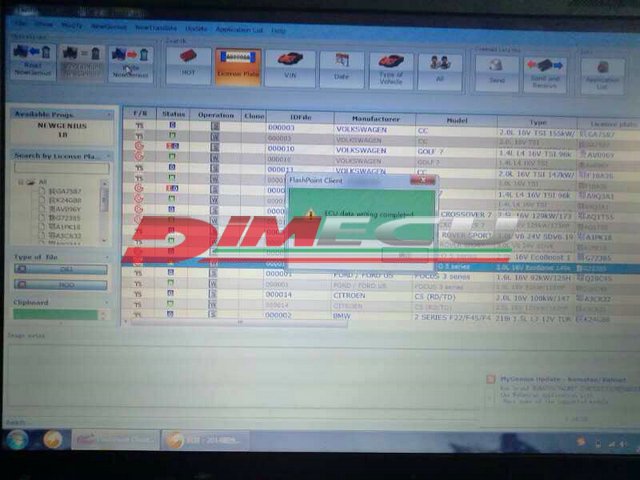
Task: Collapse the All tree node
Action: click(21, 181)
